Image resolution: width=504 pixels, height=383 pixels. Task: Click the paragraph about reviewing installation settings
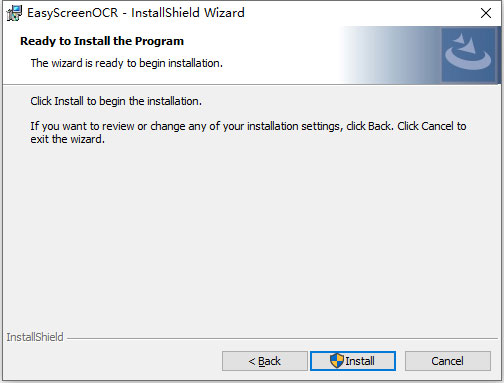tap(248, 132)
